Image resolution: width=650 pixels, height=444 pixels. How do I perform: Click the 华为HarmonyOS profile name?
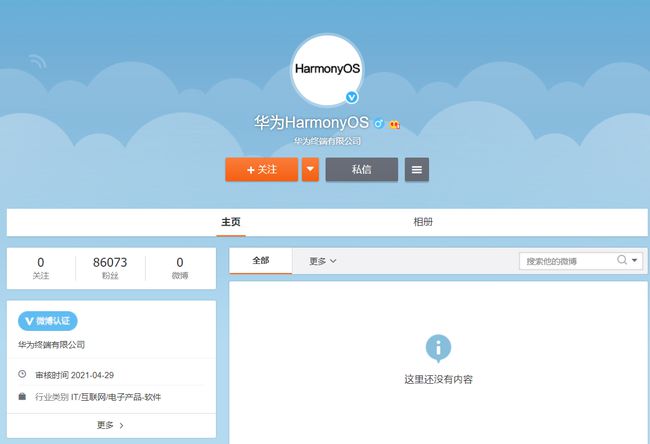click(x=311, y=122)
